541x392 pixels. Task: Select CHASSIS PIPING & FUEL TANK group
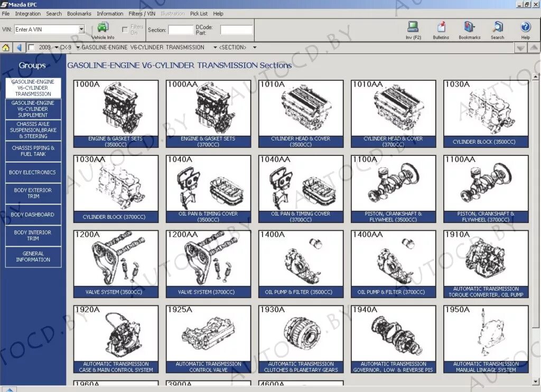[x=33, y=151]
